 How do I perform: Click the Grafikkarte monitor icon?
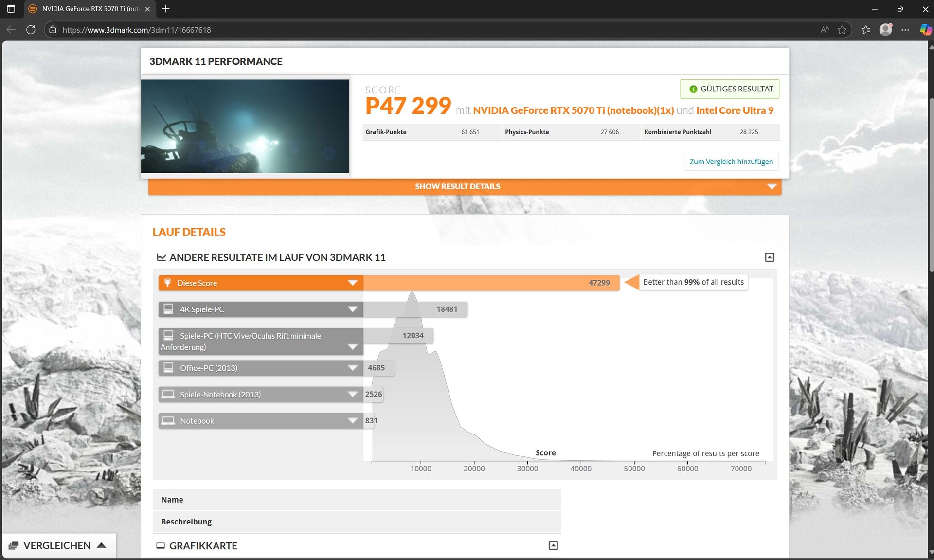161,546
